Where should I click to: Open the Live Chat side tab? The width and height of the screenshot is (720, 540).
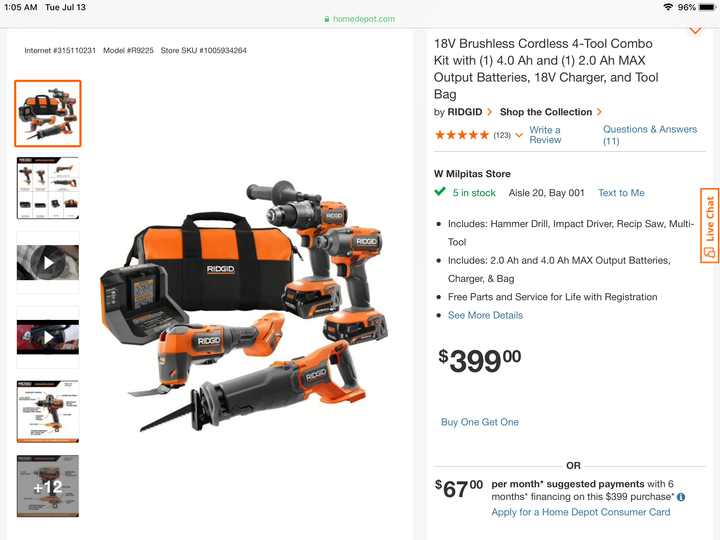pos(709,225)
